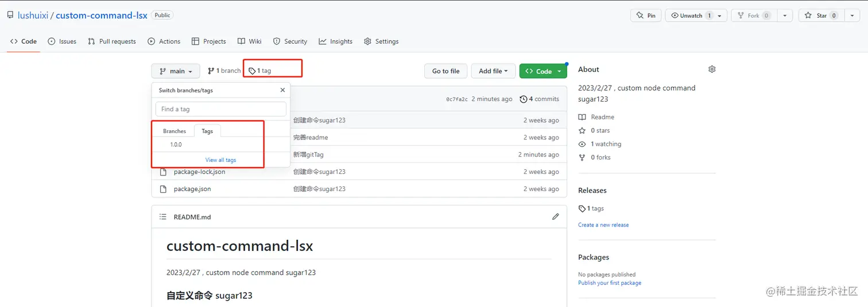Open the Code tab
The image size is (868, 307).
click(24, 41)
